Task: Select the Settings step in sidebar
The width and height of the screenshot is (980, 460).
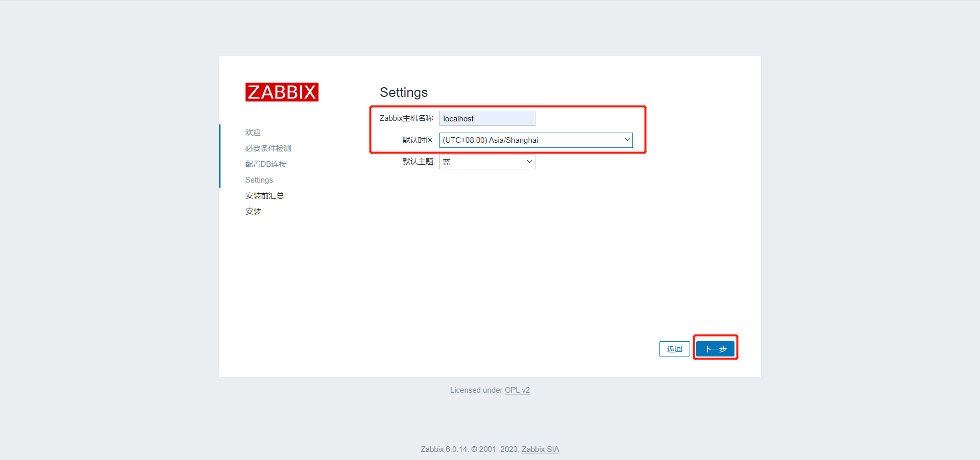Action: [259, 180]
